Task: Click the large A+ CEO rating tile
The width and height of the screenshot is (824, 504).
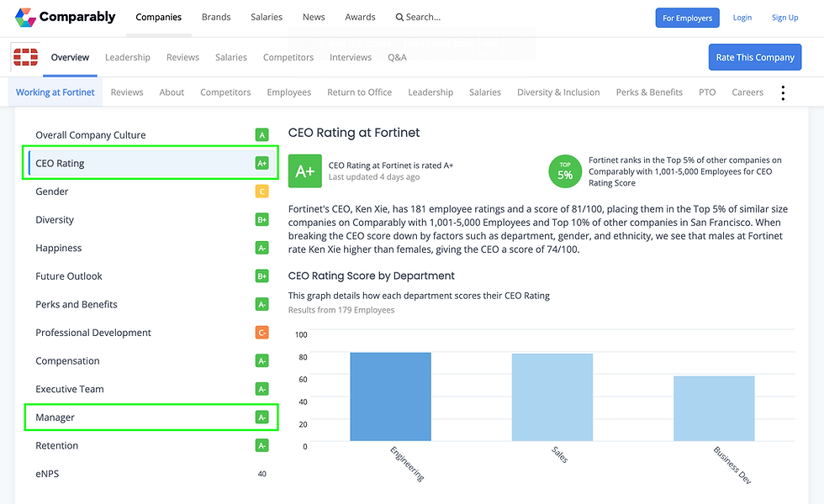Action: pos(304,171)
